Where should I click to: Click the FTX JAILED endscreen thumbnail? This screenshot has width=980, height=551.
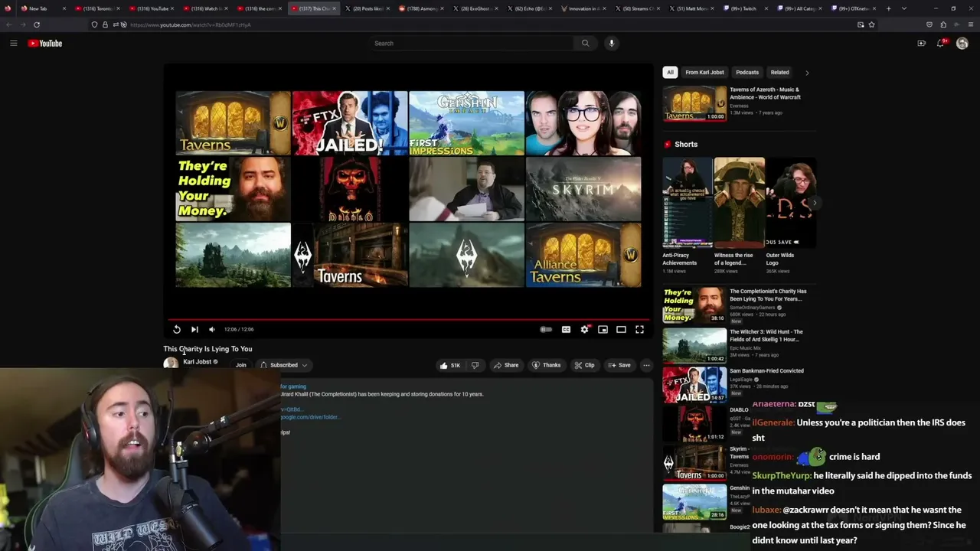click(x=350, y=123)
